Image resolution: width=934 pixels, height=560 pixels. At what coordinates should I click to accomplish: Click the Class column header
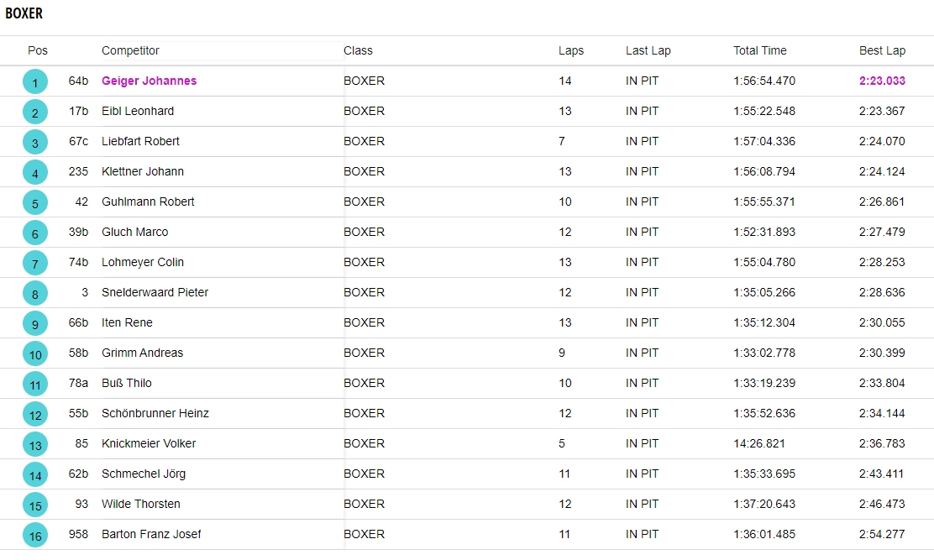358,50
